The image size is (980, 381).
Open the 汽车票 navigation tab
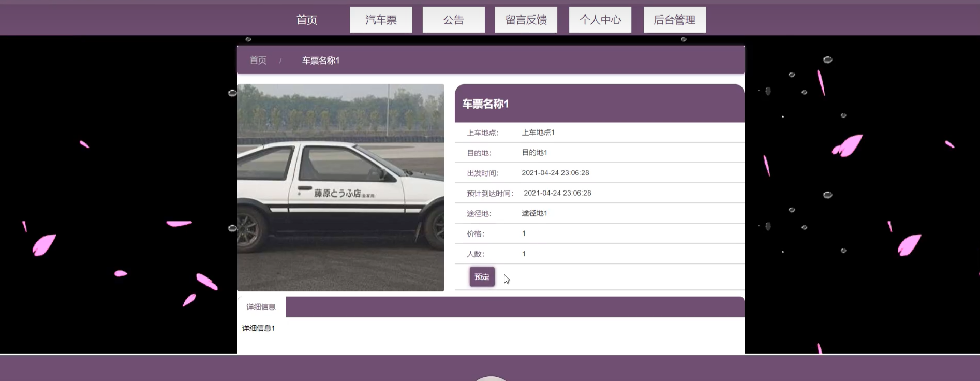(x=381, y=20)
